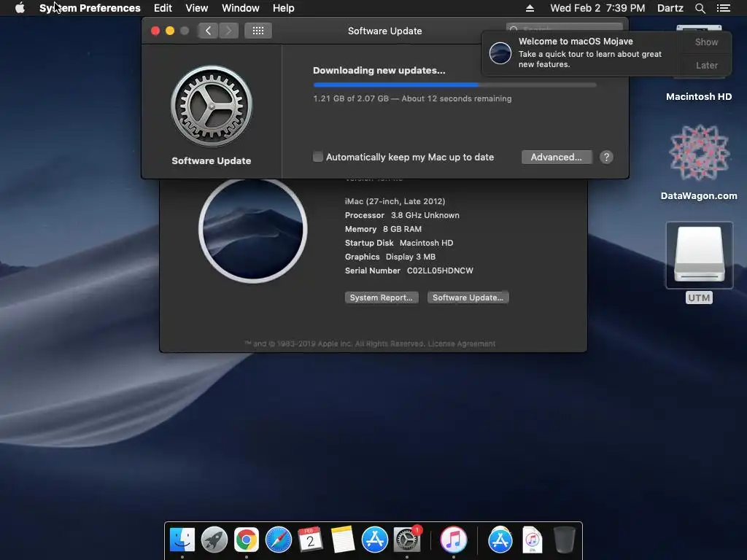Open App Store left of System Preferences in Dock
Image resolution: width=747 pixels, height=560 pixels.
374,540
